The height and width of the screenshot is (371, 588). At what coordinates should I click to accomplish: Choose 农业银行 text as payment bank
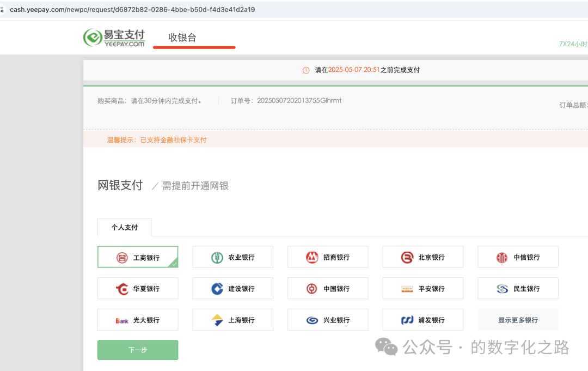[242, 257]
